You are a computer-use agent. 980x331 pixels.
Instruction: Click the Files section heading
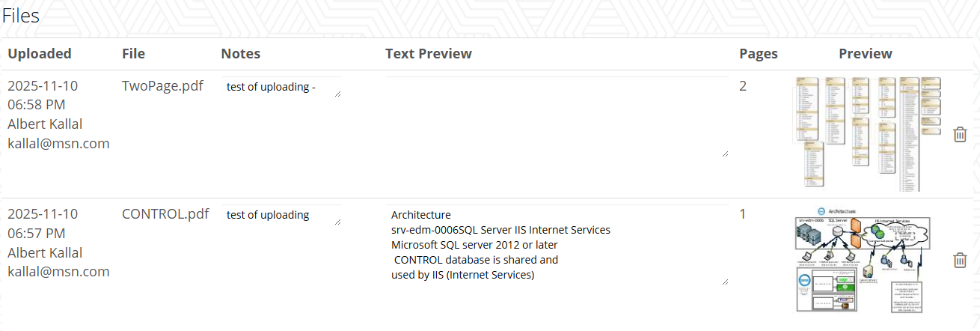(20, 15)
